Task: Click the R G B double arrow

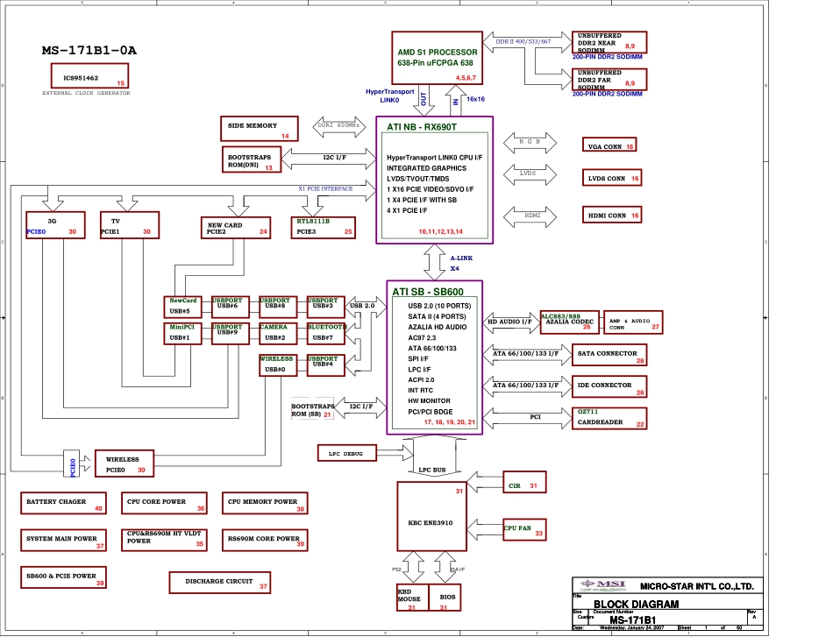Action: (530, 144)
